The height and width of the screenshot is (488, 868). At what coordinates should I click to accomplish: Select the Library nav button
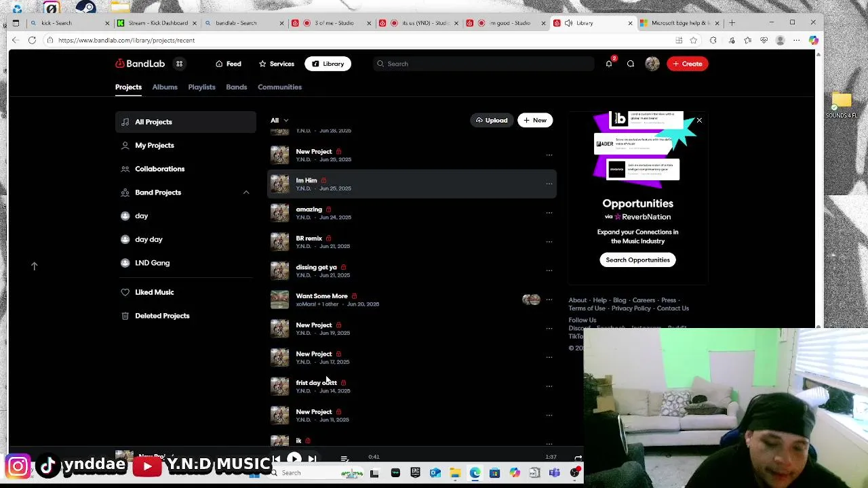[x=328, y=64]
